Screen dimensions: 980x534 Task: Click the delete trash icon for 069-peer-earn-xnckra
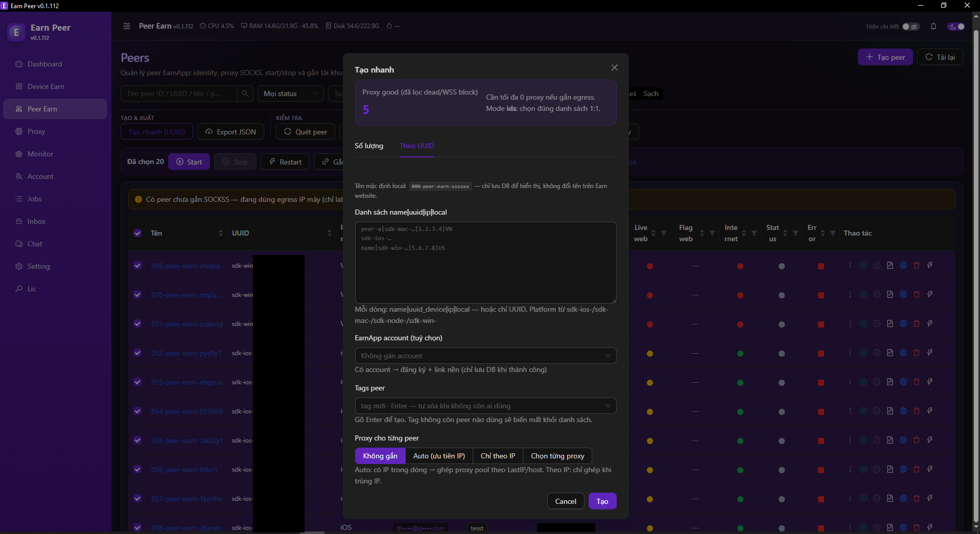coord(917,265)
